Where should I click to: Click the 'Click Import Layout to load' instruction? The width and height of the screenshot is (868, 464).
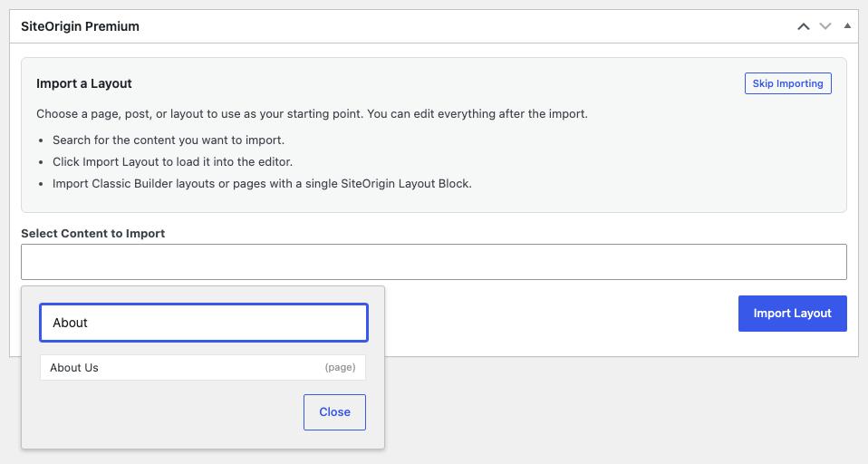click(x=173, y=161)
